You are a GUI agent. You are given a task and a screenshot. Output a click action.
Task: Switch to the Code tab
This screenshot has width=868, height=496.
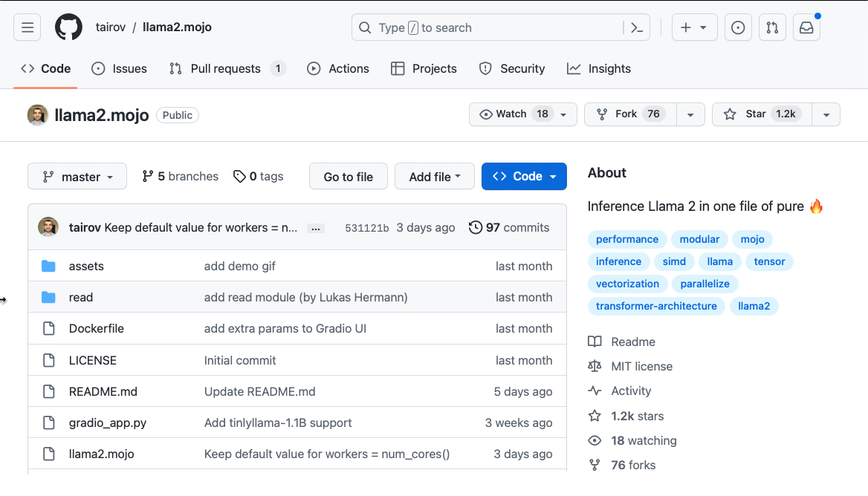click(45, 68)
